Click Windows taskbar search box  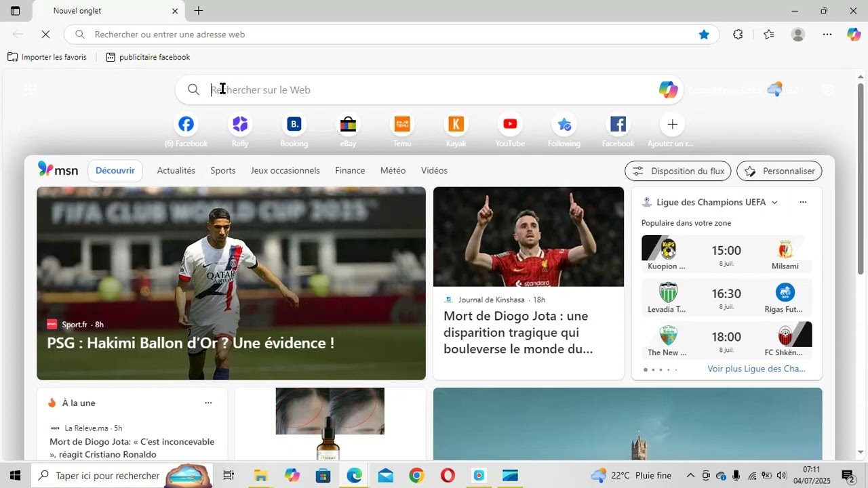pos(122,475)
